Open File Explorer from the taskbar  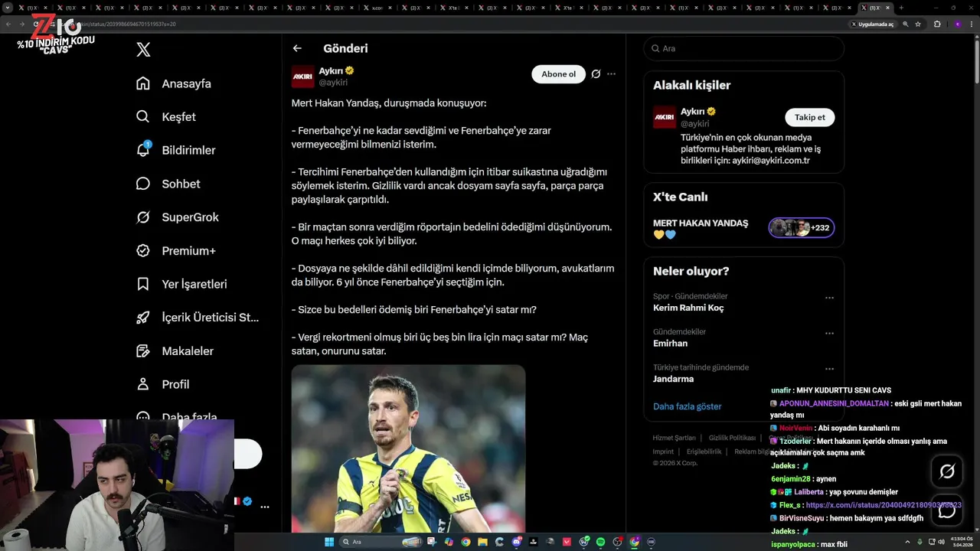point(483,542)
